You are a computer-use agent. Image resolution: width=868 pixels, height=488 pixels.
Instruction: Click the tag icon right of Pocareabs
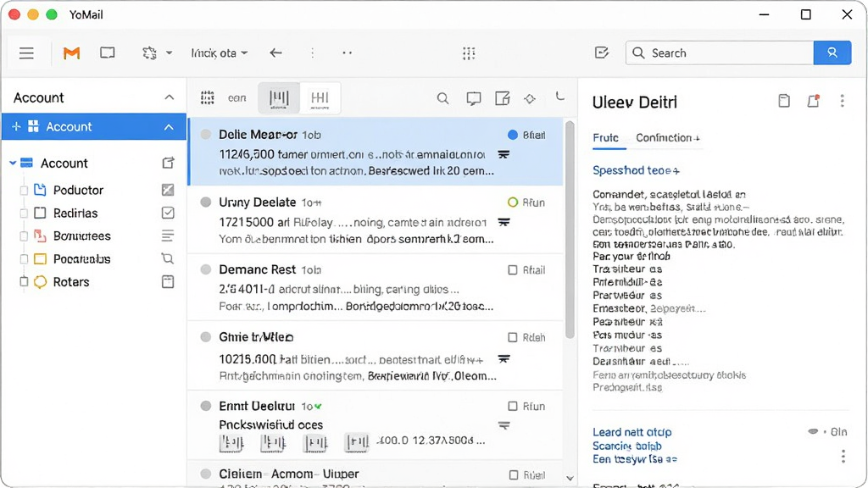168,258
